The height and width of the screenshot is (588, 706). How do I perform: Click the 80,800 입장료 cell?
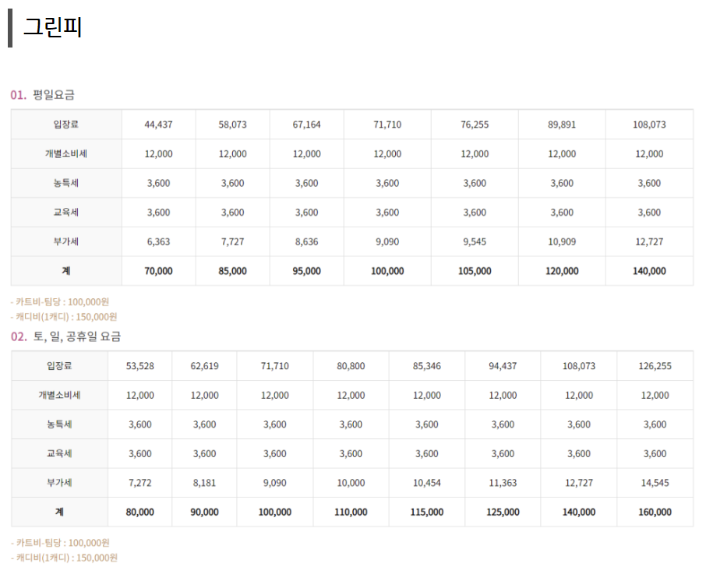(351, 366)
